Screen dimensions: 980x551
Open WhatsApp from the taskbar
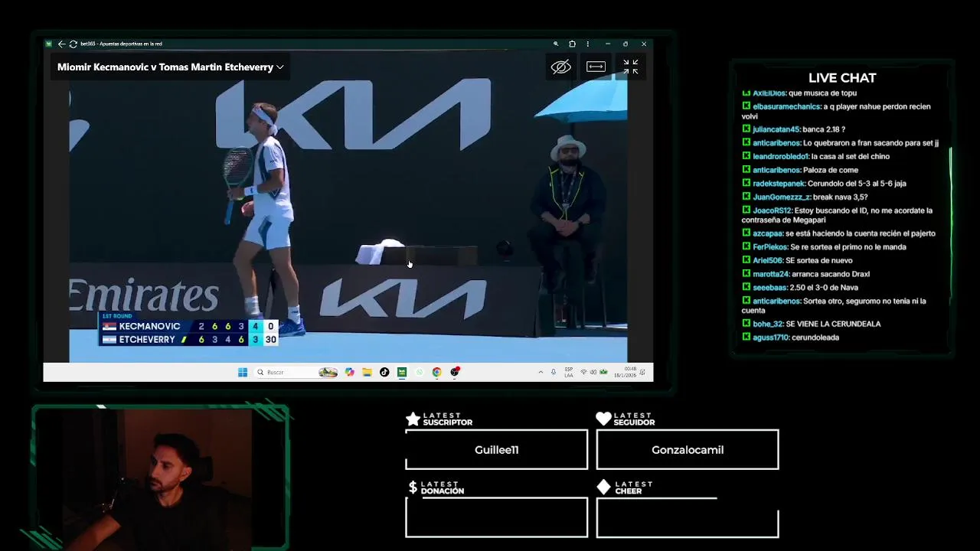pos(420,372)
